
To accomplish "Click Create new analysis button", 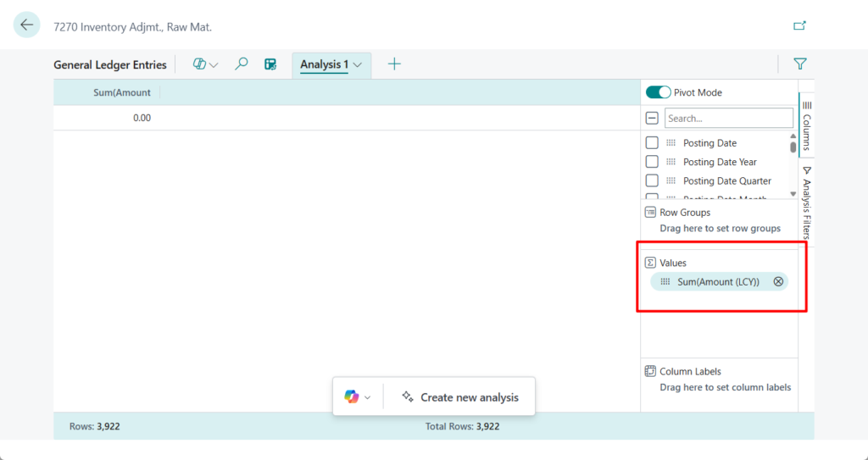I will pos(459,396).
